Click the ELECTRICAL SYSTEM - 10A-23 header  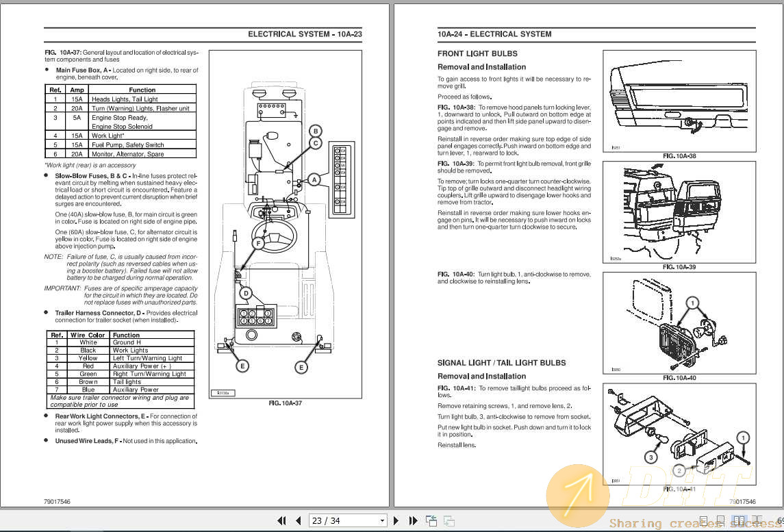tap(304, 34)
